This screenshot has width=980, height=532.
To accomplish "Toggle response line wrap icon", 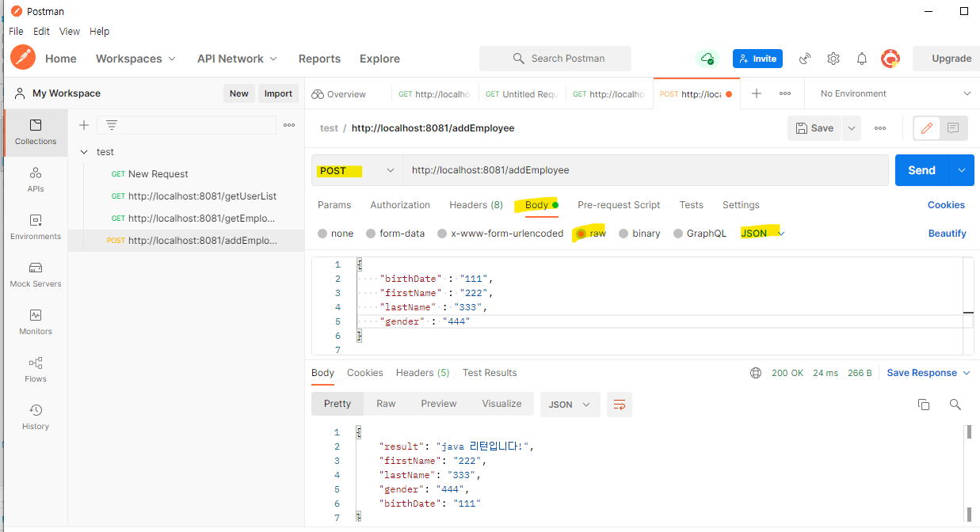I will 620,405.
